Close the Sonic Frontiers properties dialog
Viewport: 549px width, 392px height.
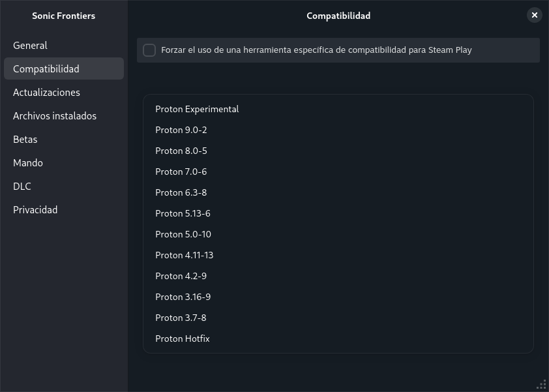pos(534,15)
